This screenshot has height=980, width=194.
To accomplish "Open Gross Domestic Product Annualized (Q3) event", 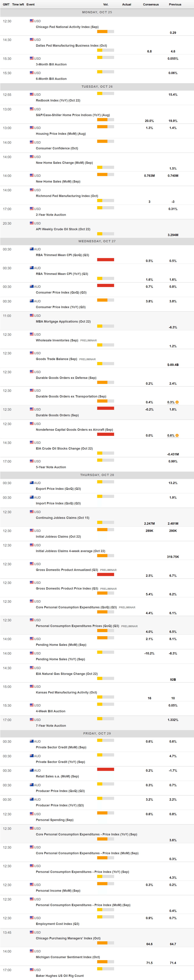I will (x=67, y=570).
